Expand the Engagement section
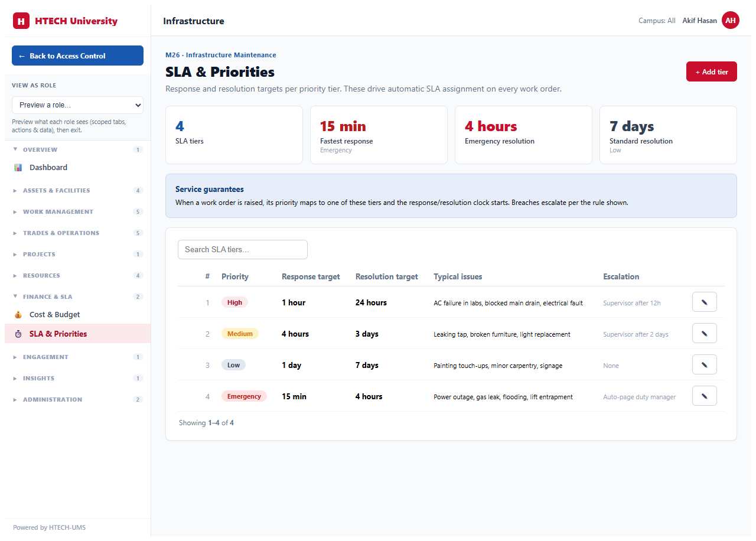 click(77, 357)
